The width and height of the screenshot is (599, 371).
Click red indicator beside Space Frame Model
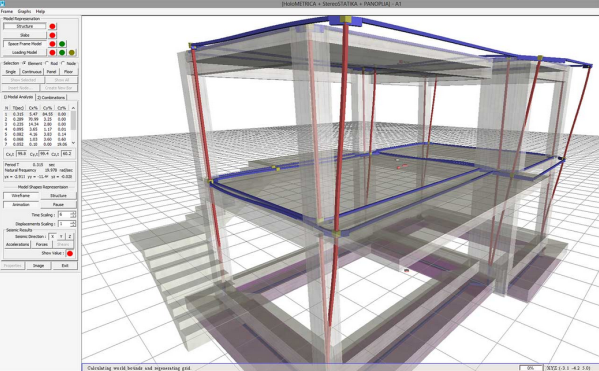(x=52, y=44)
